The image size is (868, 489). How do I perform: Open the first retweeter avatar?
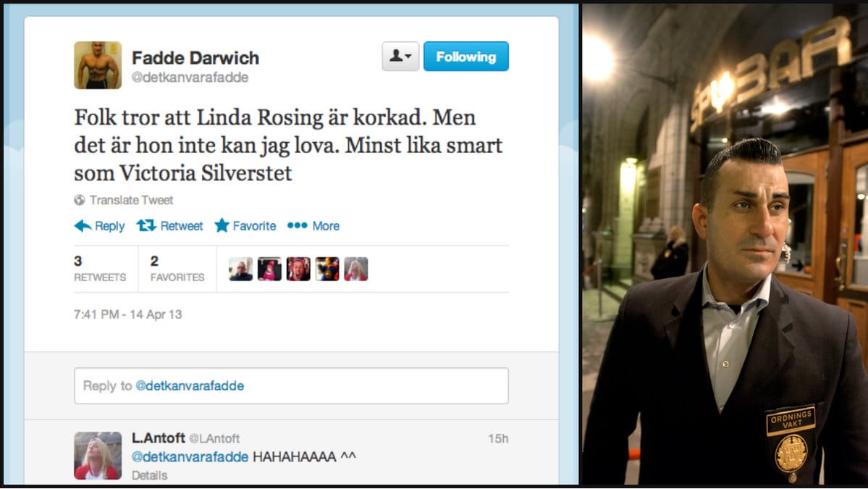(241, 269)
